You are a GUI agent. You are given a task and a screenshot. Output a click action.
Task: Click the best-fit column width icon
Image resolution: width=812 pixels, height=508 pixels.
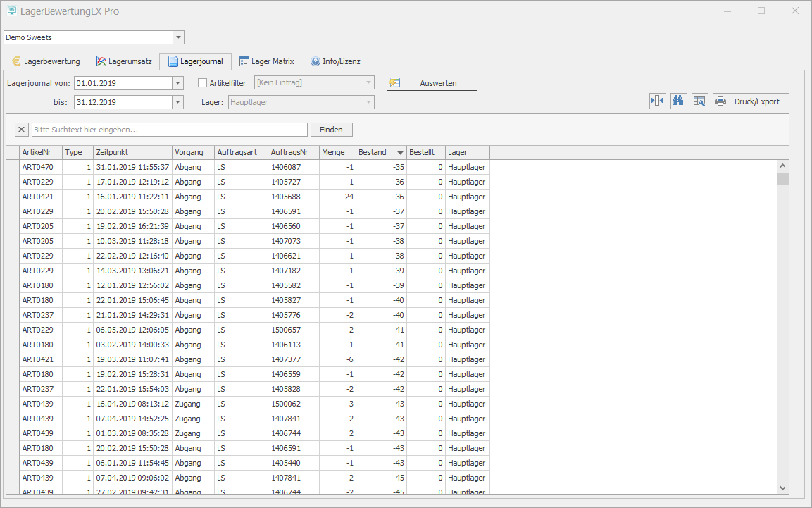(x=657, y=101)
